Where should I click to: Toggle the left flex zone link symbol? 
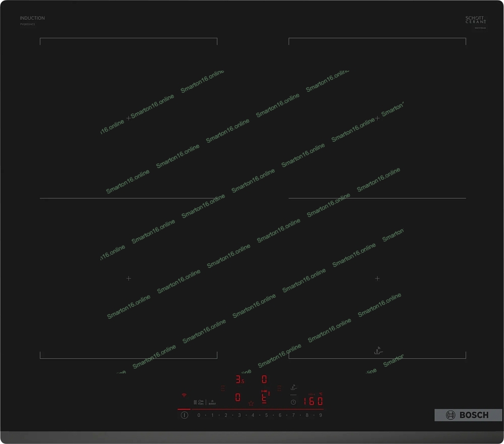point(223,388)
